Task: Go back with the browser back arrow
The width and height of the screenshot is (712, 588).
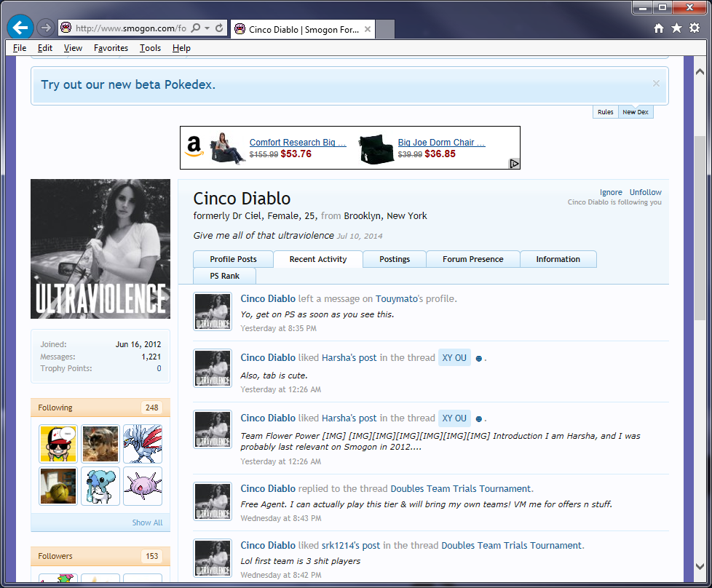Action: [x=20, y=28]
